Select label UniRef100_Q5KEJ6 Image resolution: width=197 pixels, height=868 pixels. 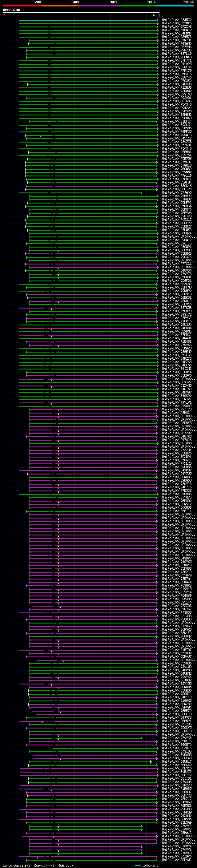point(176,741)
